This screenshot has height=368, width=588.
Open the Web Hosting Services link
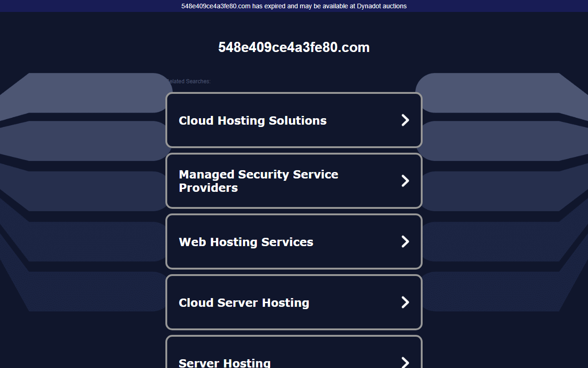pos(294,241)
